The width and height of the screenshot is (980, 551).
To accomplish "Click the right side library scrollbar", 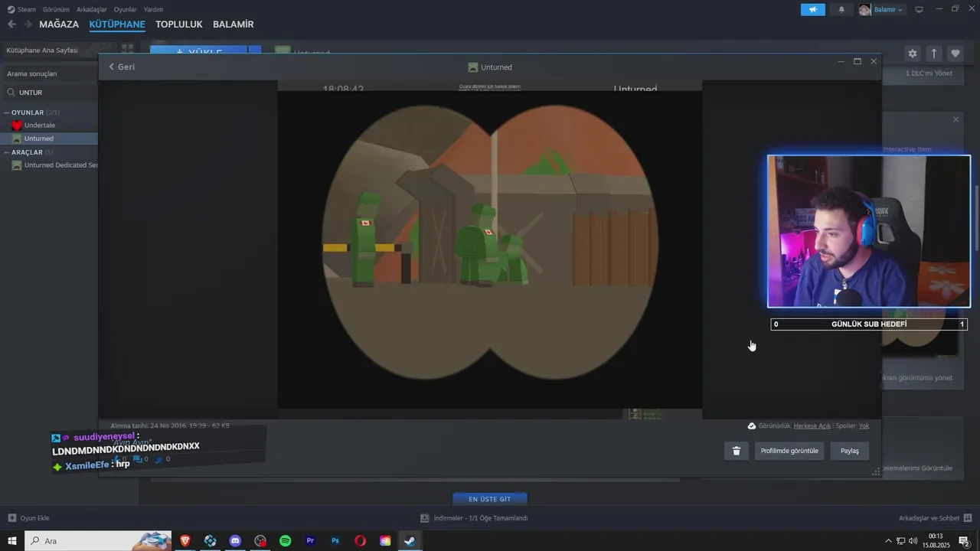I will pos(976,218).
